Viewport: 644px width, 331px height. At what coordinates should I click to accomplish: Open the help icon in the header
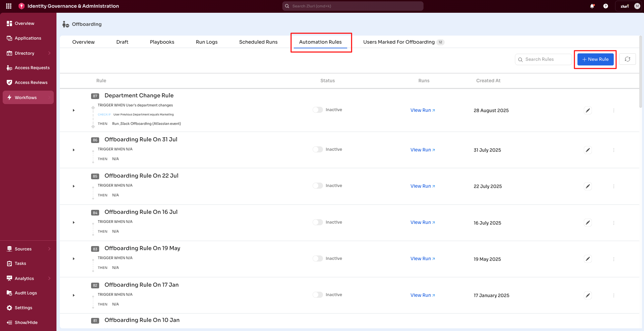click(x=606, y=6)
